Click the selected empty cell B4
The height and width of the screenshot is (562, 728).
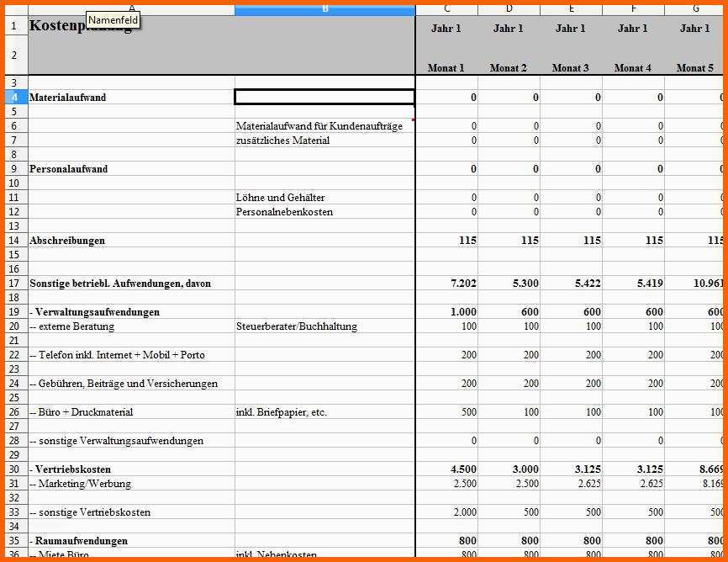[325, 97]
